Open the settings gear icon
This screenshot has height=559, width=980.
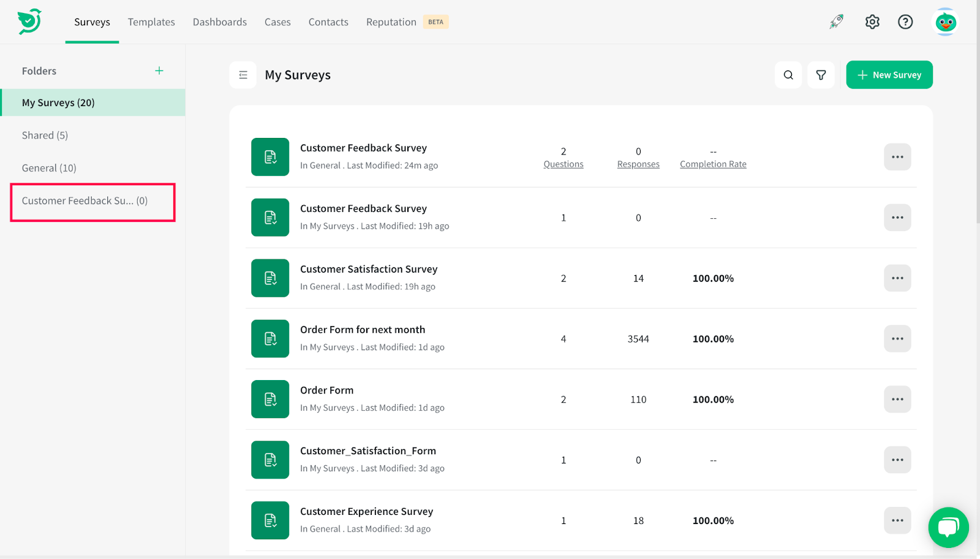[x=872, y=22]
